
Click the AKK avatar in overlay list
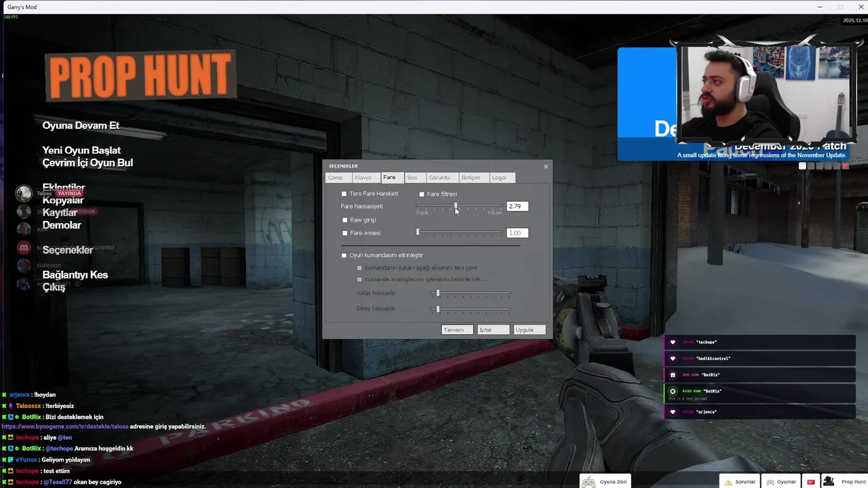[24, 229]
